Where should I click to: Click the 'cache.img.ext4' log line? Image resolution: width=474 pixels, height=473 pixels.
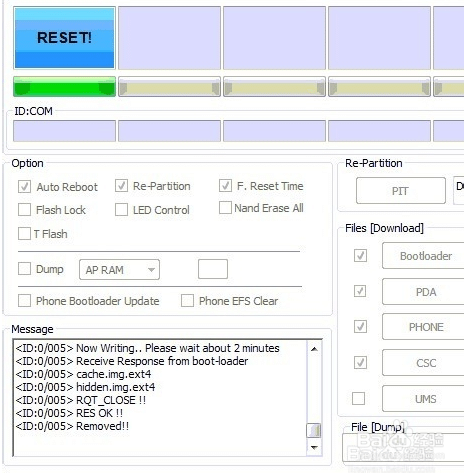click(83, 374)
